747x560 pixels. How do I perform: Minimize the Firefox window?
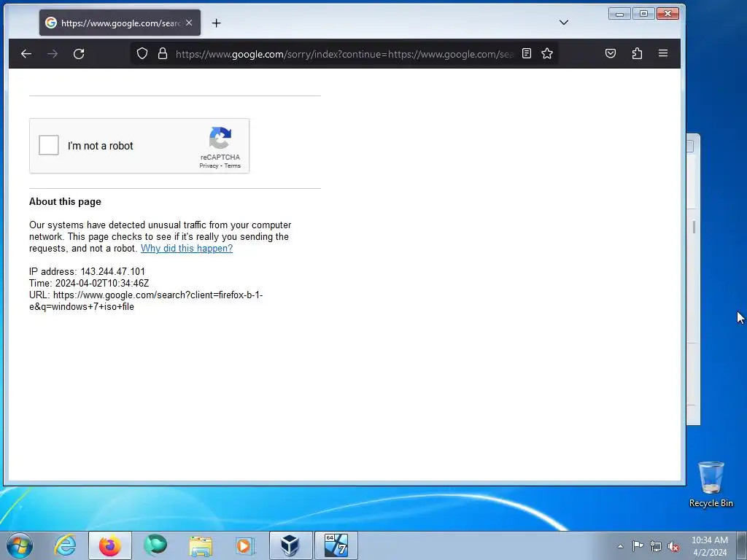[620, 14]
